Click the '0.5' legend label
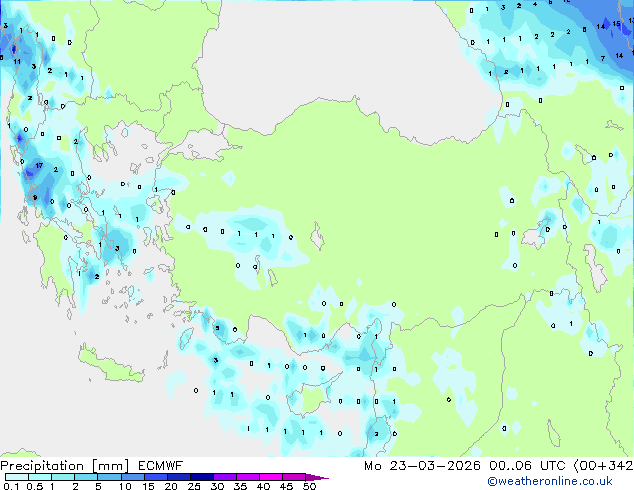This screenshot has width=634, height=490. (34, 486)
